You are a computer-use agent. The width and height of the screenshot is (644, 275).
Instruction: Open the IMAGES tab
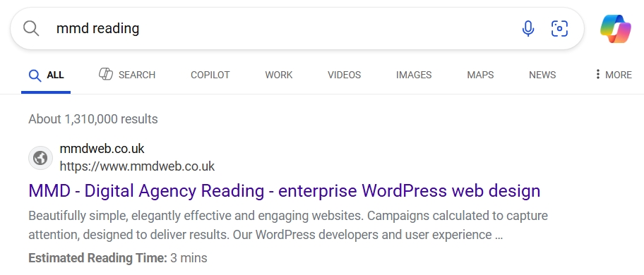[414, 75]
